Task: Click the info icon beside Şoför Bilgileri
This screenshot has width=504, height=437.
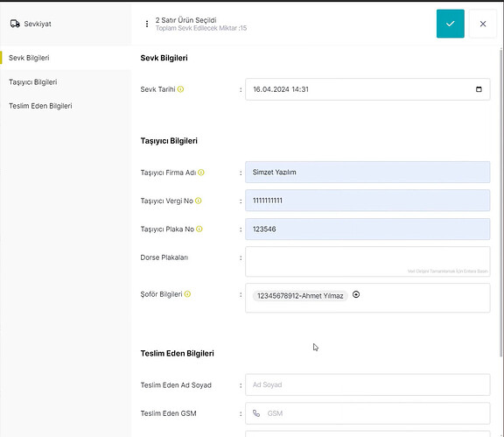Action: click(187, 294)
